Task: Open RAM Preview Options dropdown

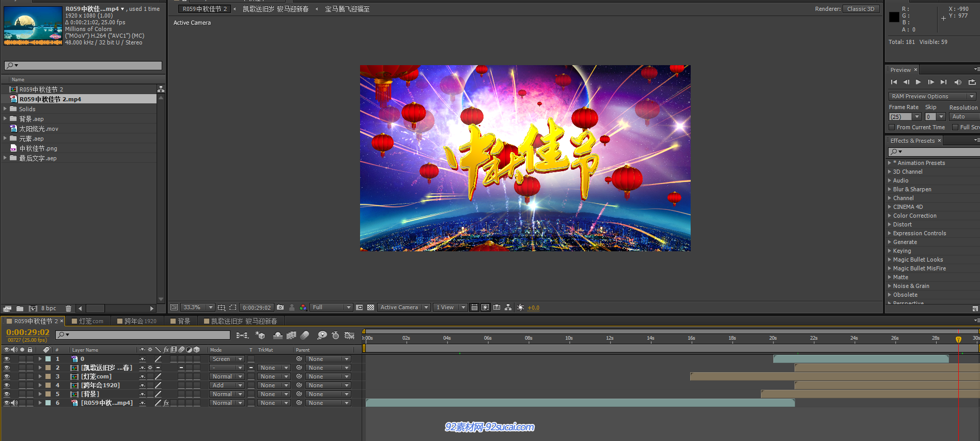Action: 932,96
